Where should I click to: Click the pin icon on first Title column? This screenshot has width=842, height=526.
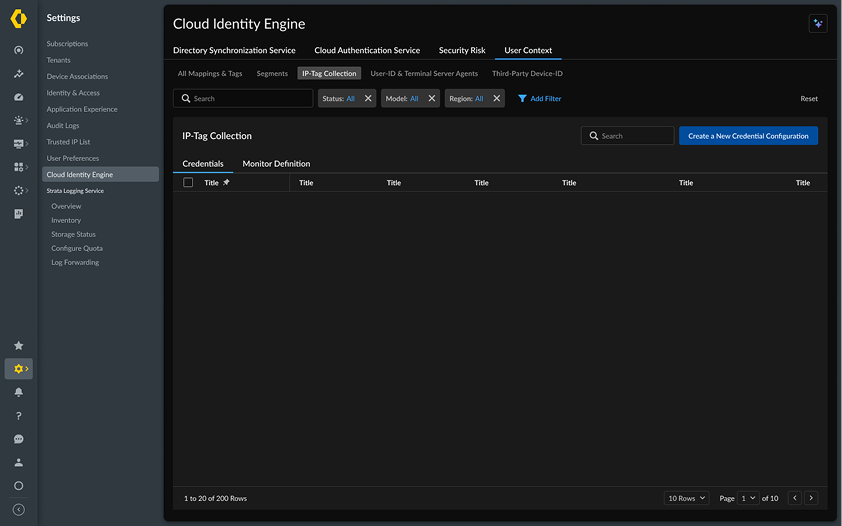(226, 182)
